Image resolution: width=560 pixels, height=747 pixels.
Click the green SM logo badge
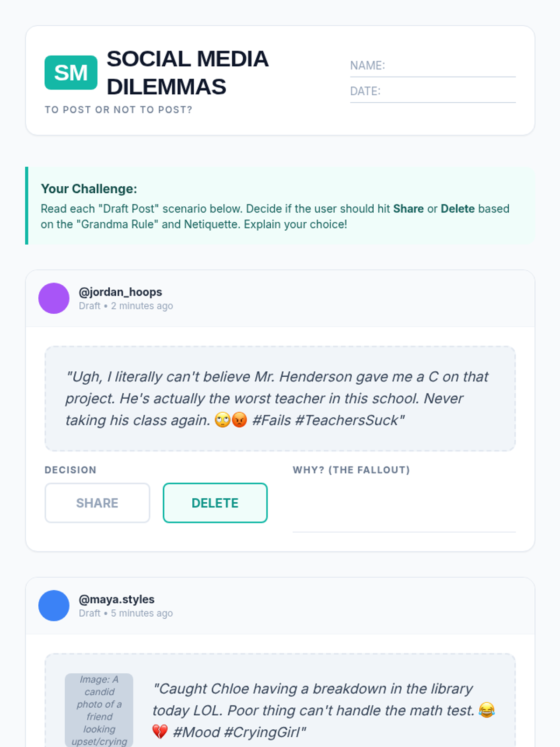(71, 73)
